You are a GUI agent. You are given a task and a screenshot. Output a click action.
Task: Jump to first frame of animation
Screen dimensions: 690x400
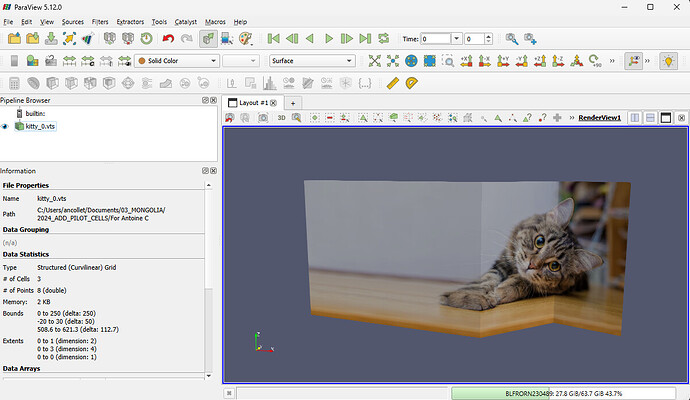point(273,39)
